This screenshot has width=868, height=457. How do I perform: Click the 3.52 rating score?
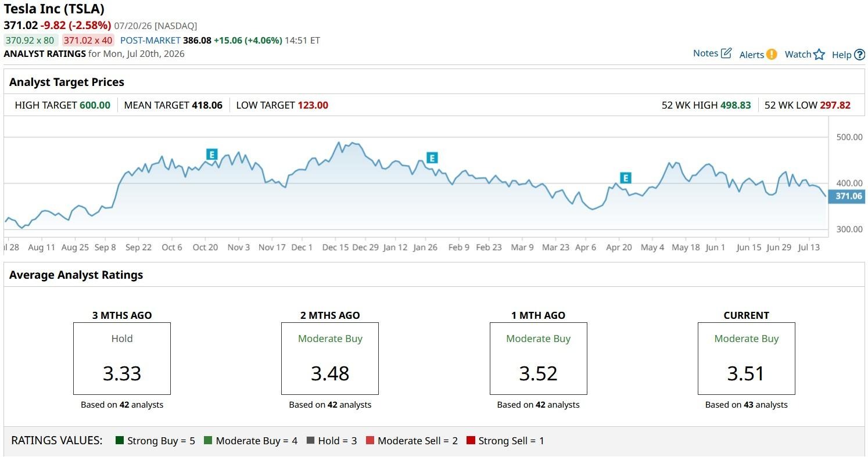[539, 373]
